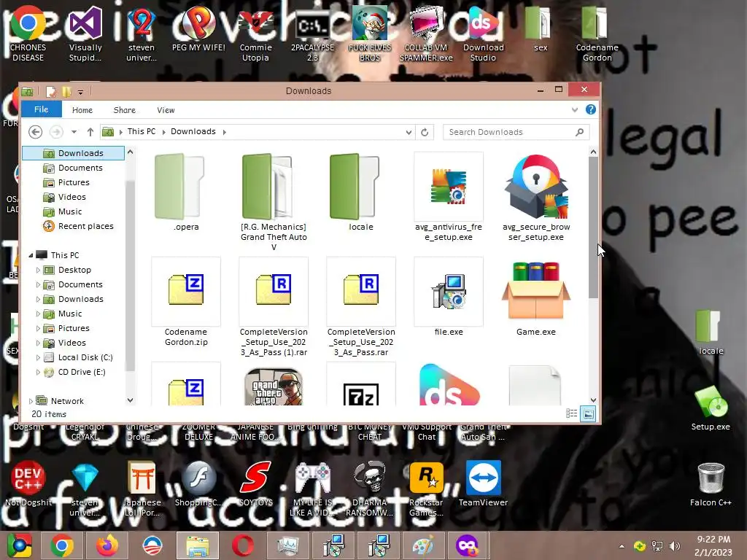
Task: Select the Download Studio file in Downloads
Action: point(449,385)
